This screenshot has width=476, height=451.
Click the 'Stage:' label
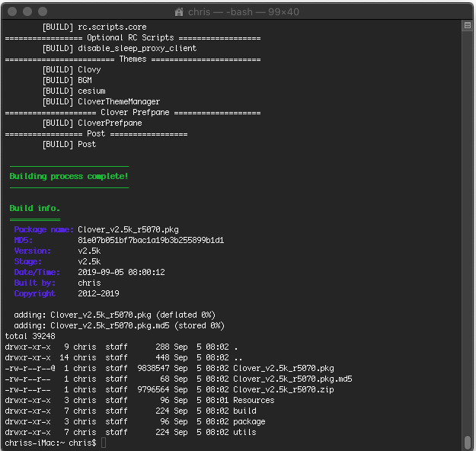click(28, 261)
